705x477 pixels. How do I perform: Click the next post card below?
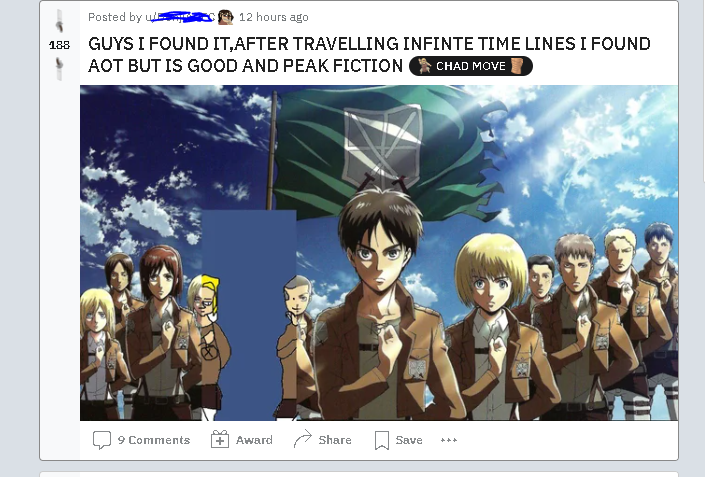tap(359, 474)
